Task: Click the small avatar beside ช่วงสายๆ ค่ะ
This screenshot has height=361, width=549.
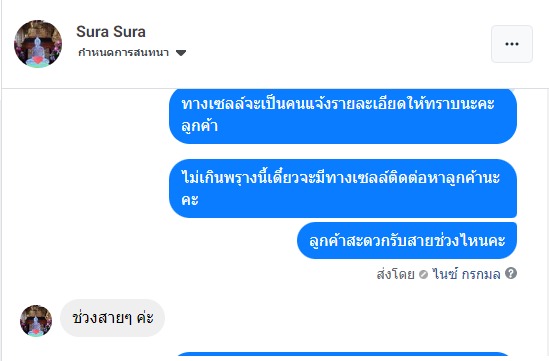Action: point(36,321)
